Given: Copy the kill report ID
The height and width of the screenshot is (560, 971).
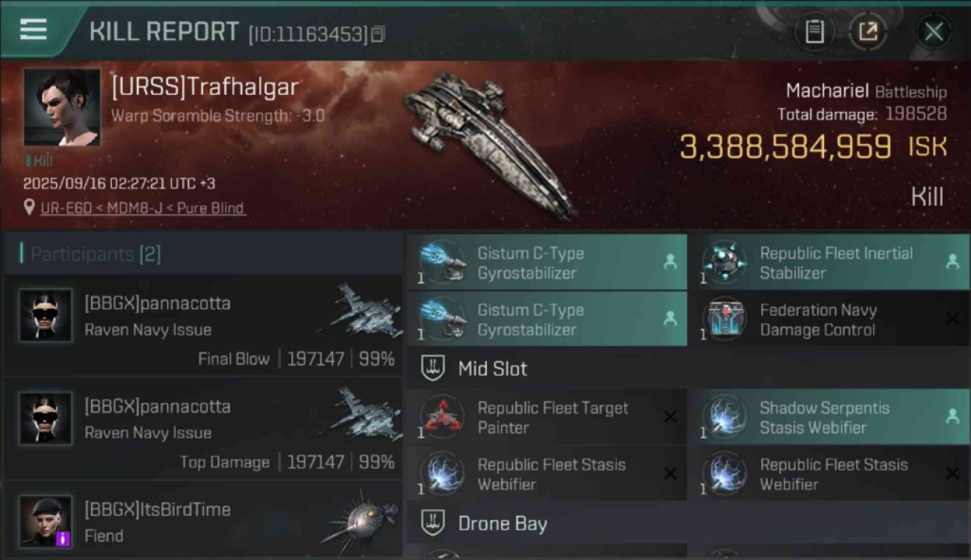Looking at the screenshot, I should pos(378,34).
